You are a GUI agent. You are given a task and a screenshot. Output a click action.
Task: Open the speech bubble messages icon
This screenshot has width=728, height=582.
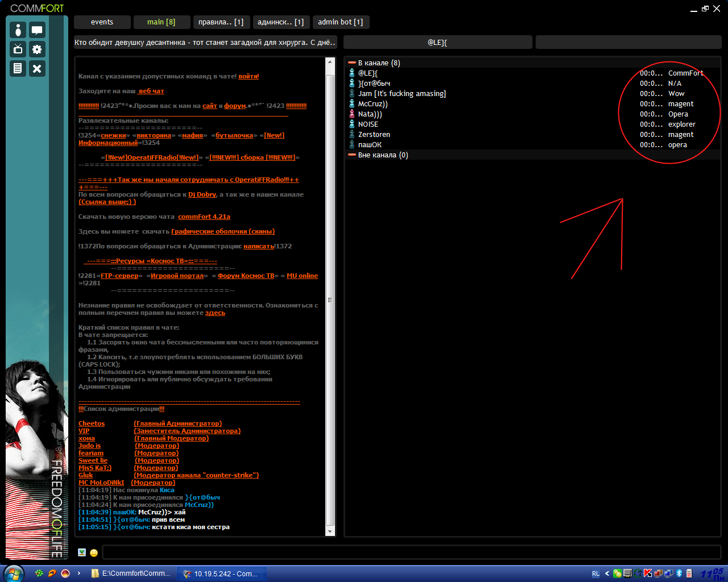point(37,30)
